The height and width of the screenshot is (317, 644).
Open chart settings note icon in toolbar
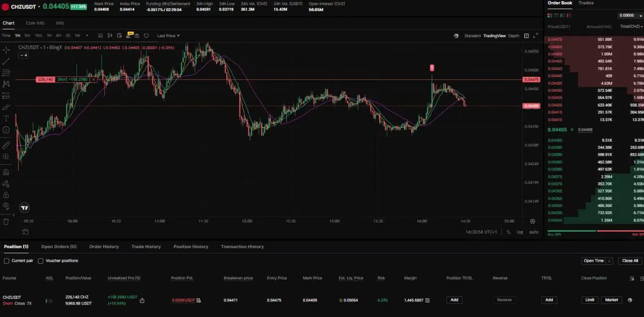[120, 36]
